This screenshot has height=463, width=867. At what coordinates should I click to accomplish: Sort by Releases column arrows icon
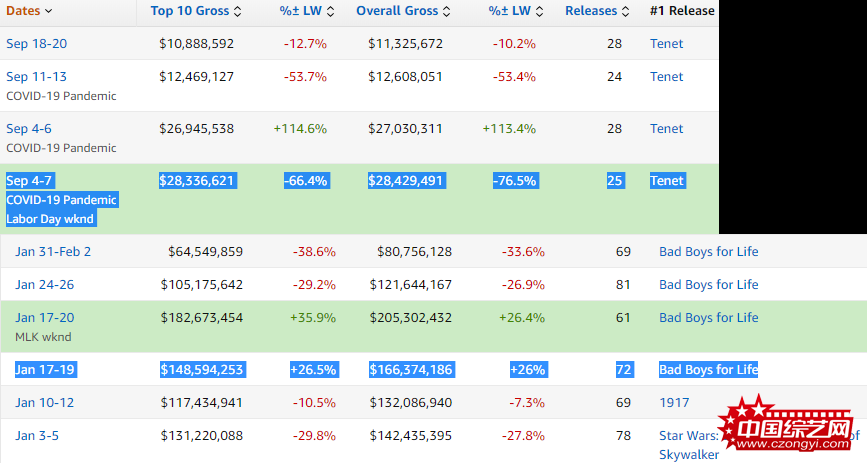tap(625, 11)
